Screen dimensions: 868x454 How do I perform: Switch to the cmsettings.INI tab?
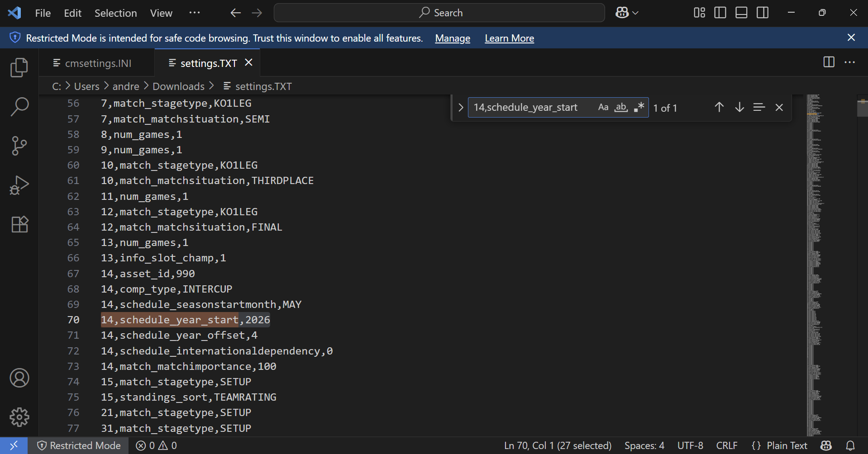point(98,63)
